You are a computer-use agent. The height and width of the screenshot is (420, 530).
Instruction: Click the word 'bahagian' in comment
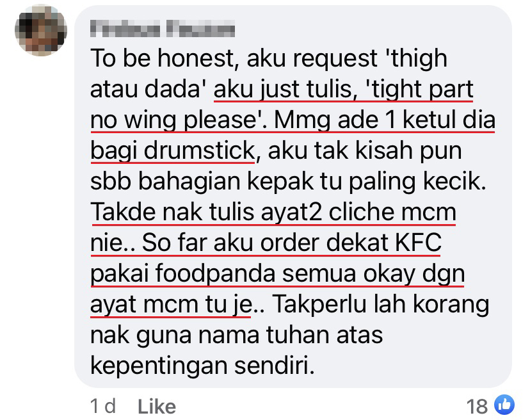click(189, 181)
